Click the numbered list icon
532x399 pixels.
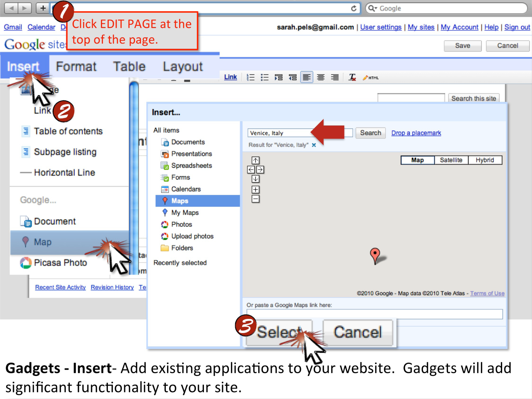coord(251,77)
